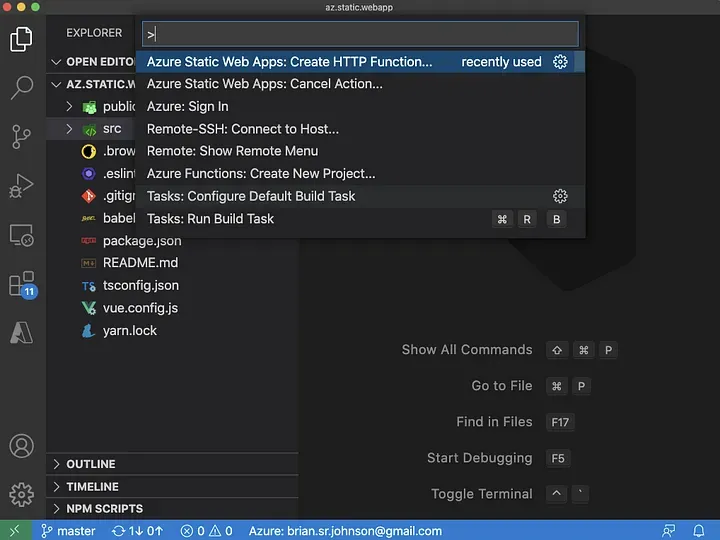The image size is (720, 540).
Task: Select Azure Static Web Apps: Cancel Action command
Action: tap(360, 84)
